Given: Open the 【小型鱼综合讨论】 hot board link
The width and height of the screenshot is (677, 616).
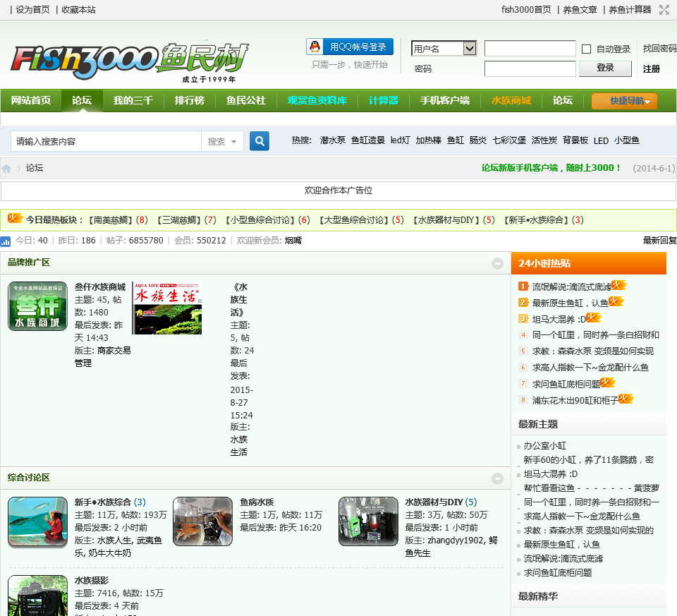Looking at the screenshot, I should click(x=260, y=220).
